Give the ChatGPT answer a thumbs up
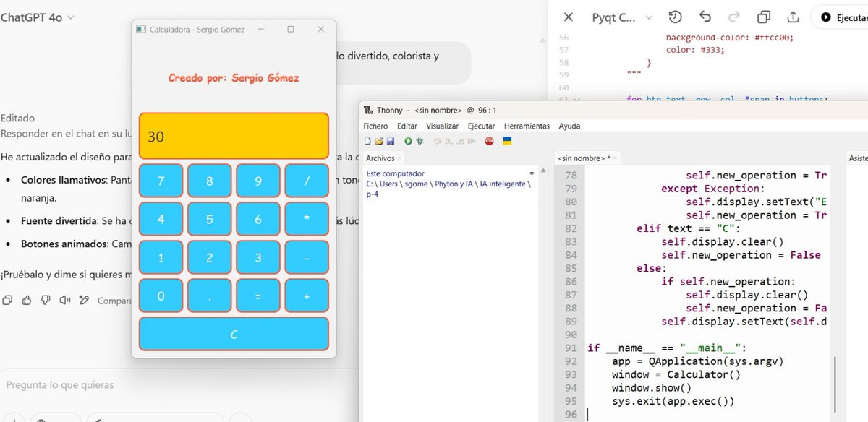868x422 pixels. pyautogui.click(x=27, y=300)
